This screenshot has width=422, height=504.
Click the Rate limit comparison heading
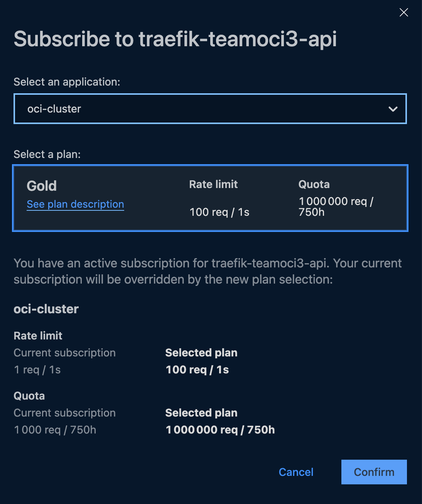tap(38, 336)
